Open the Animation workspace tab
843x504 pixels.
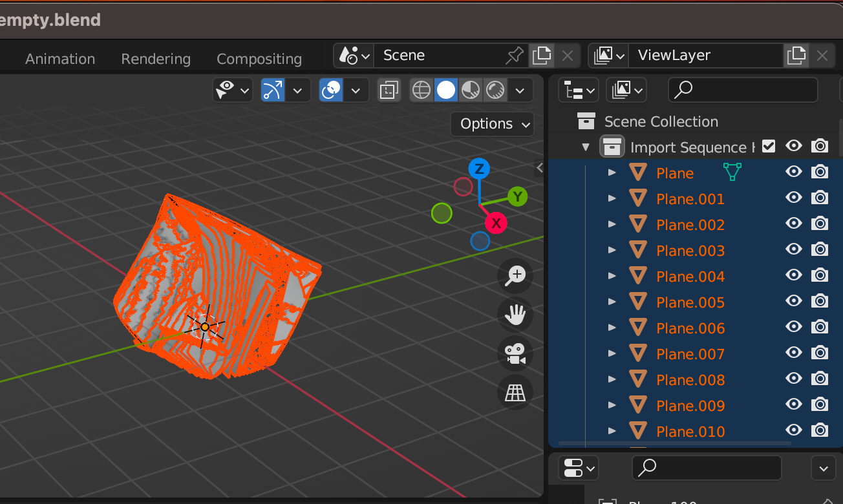60,59
